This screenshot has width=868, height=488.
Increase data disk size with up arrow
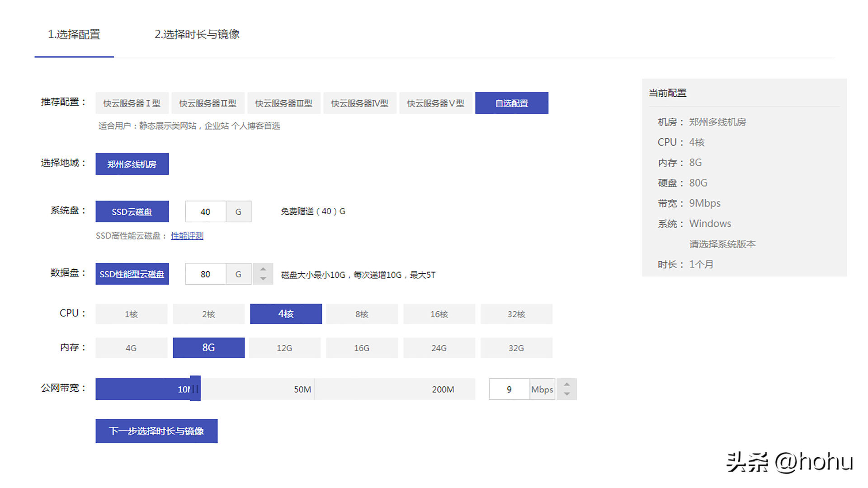(263, 269)
